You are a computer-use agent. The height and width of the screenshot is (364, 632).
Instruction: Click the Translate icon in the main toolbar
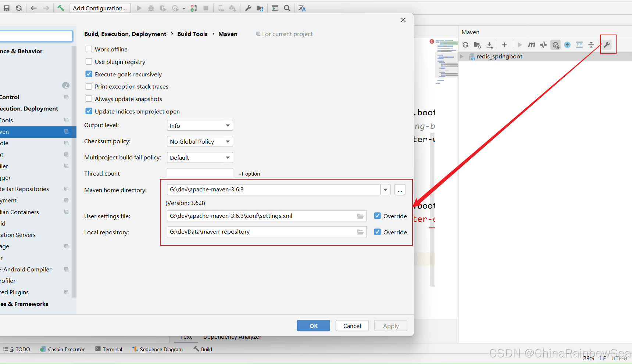coord(302,8)
